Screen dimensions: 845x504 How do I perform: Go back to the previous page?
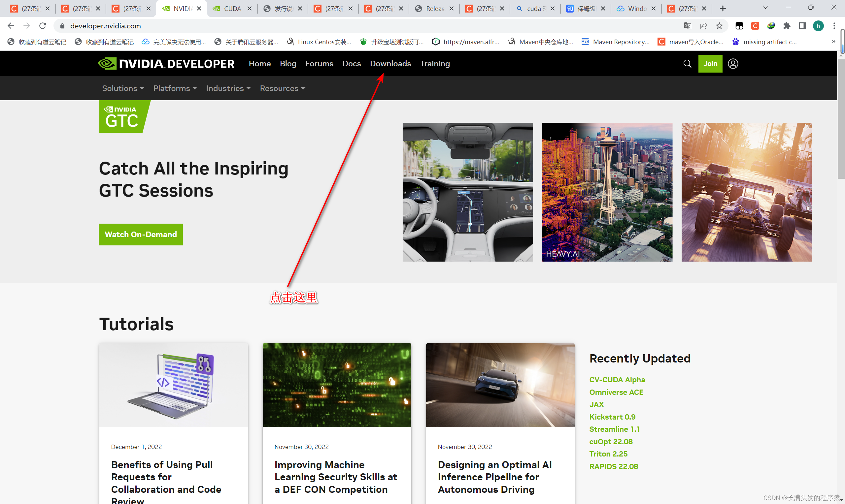click(11, 26)
